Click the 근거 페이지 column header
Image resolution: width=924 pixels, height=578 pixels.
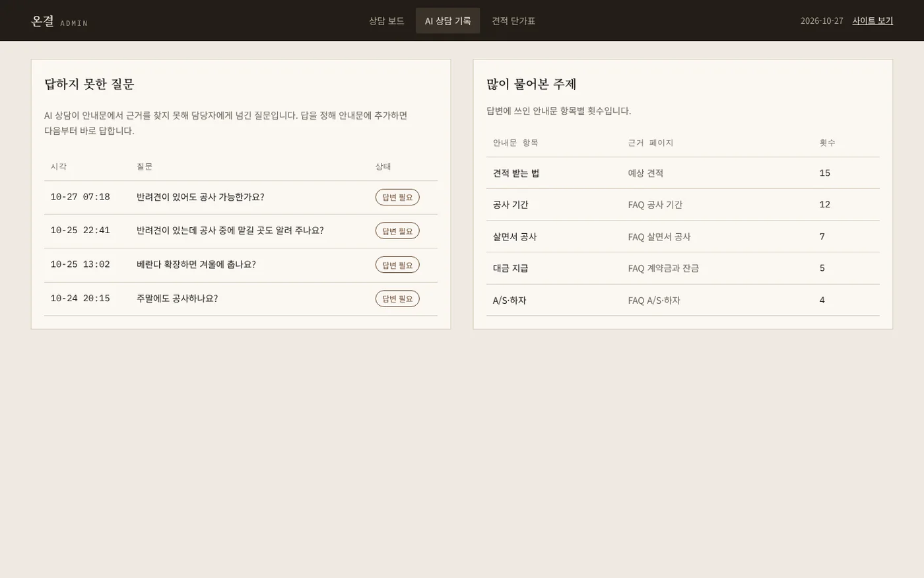click(651, 143)
